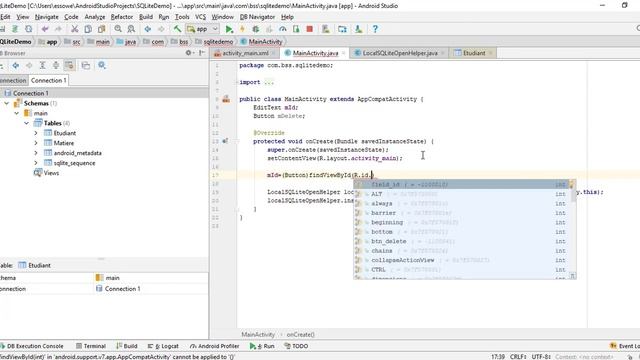Click DB Browser expand all icon
Image resolution: width=640 pixels, height=360 pixels.
tap(42, 65)
